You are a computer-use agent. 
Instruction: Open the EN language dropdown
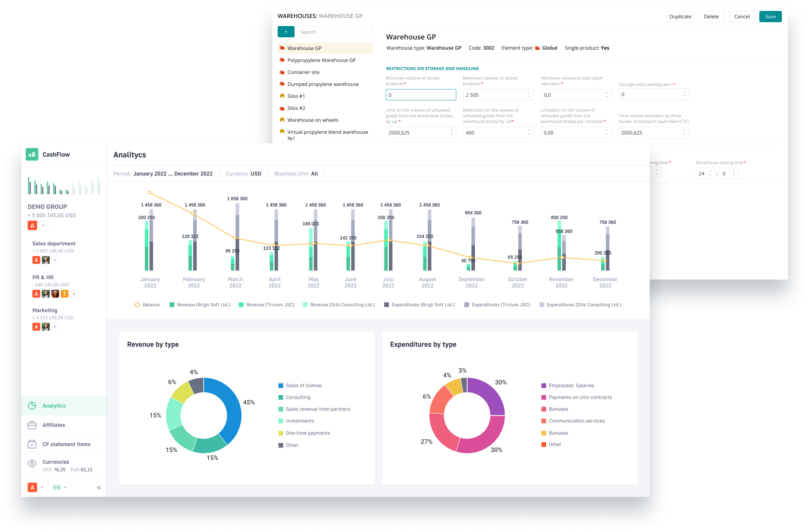(x=60, y=488)
